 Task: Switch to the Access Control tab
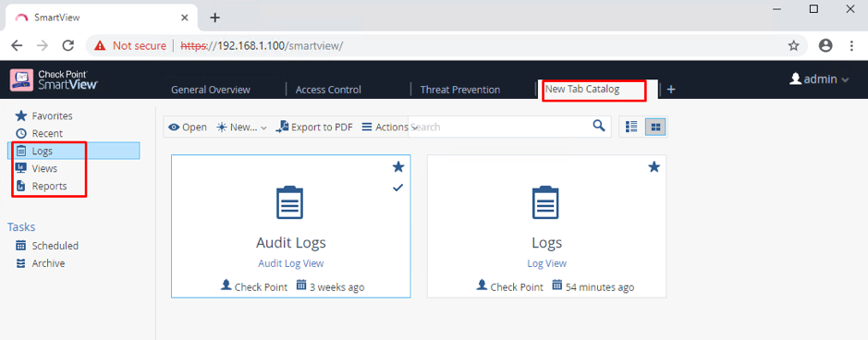(x=328, y=90)
